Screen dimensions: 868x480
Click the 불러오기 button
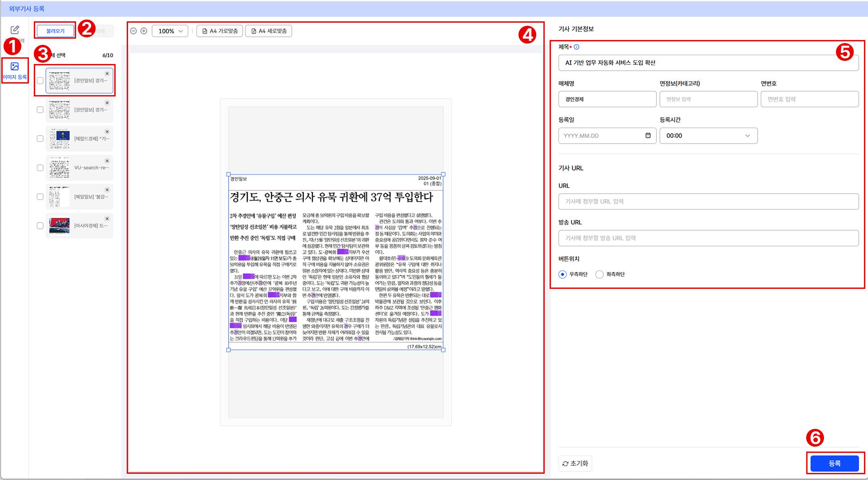tap(56, 31)
